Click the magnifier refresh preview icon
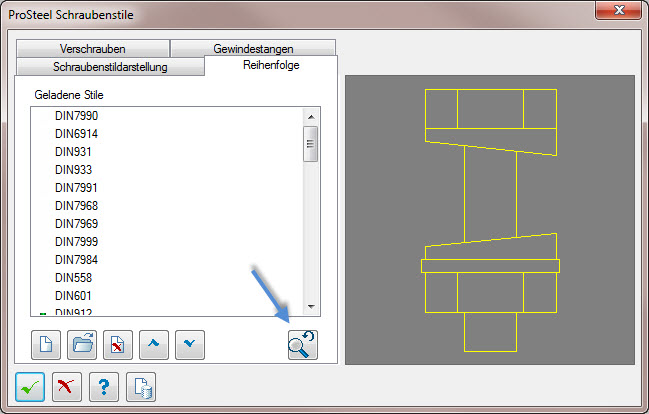Viewport: 649px width, 414px height. (x=303, y=345)
